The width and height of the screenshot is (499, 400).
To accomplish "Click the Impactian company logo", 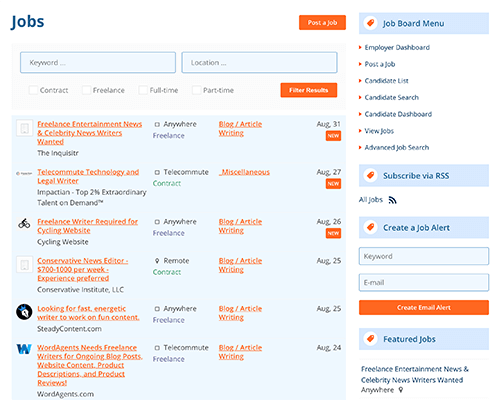I will (x=24, y=173).
